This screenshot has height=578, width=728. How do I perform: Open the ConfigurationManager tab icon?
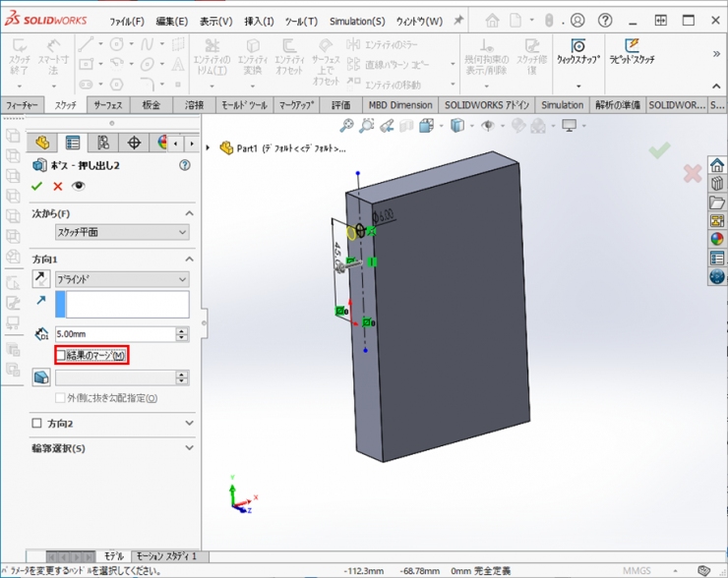[102, 143]
